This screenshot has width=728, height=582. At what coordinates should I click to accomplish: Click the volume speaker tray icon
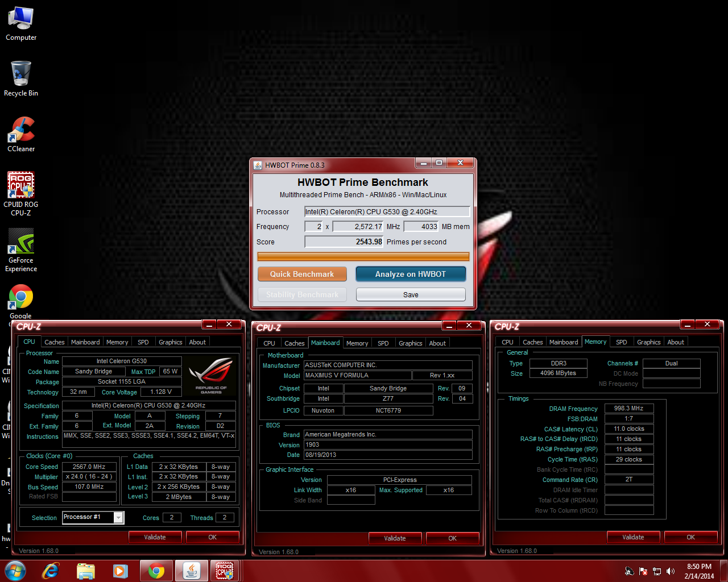click(x=671, y=571)
